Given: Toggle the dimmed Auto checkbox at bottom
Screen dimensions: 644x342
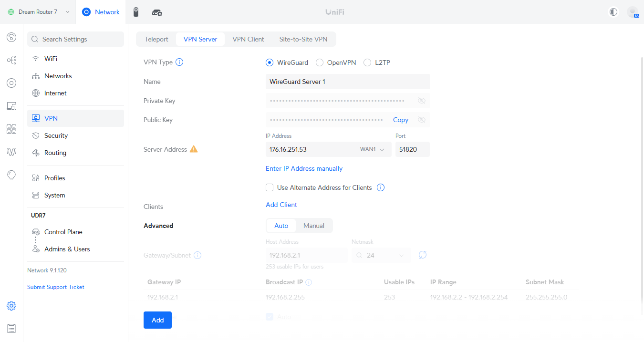Looking at the screenshot, I should point(270,317).
